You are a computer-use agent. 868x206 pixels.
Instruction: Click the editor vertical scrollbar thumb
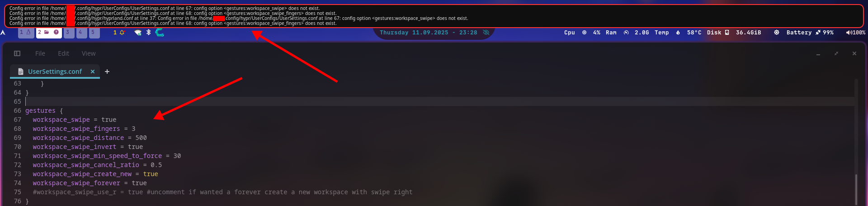(x=856, y=189)
